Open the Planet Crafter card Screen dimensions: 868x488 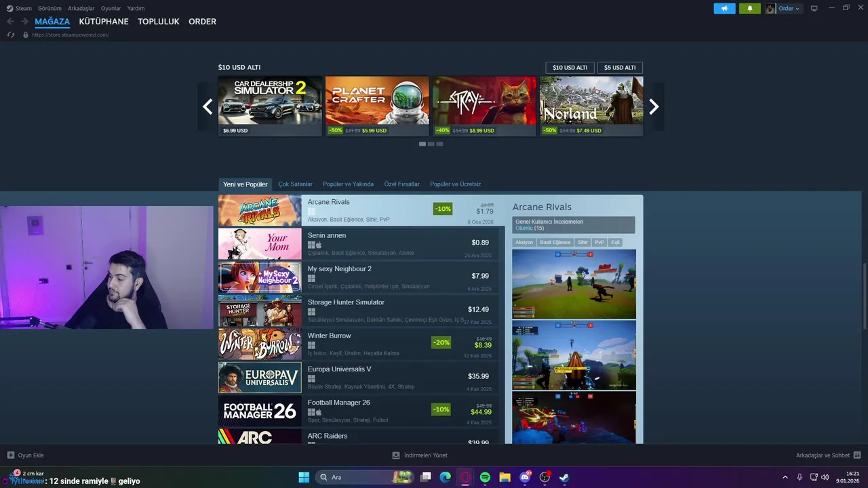pos(377,106)
